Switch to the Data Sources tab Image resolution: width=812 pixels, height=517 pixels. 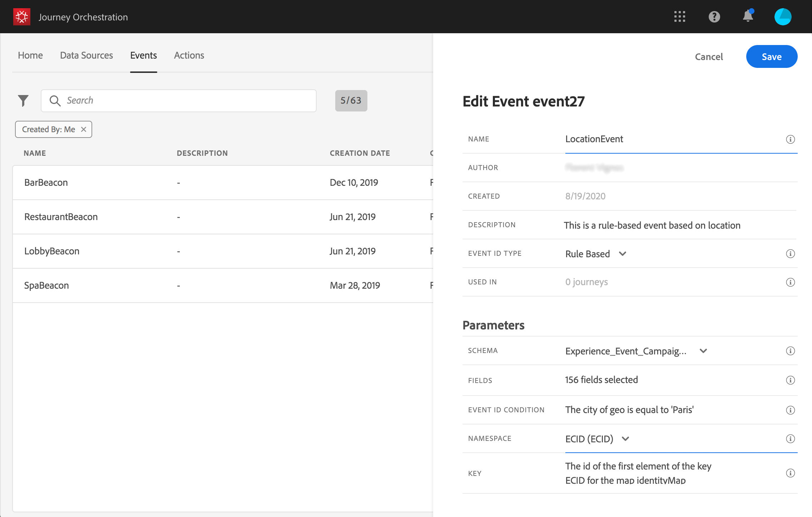[x=86, y=55]
